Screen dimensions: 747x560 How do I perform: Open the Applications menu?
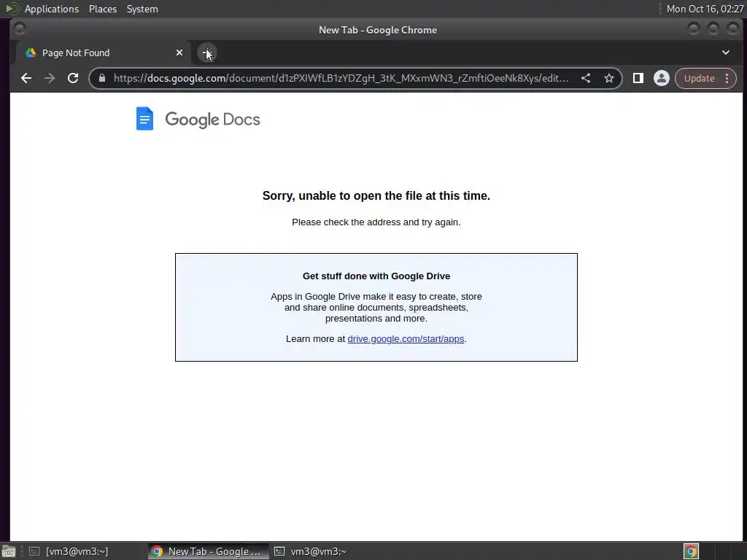coord(52,9)
